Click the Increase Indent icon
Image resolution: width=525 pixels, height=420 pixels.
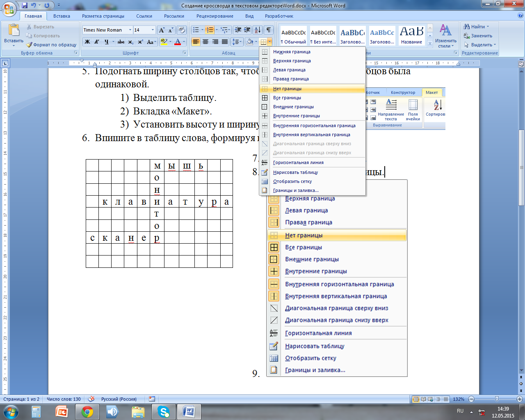click(x=247, y=30)
